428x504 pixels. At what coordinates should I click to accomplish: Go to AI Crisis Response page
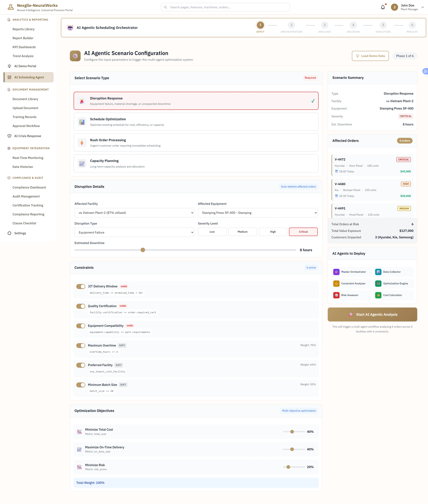click(x=27, y=136)
